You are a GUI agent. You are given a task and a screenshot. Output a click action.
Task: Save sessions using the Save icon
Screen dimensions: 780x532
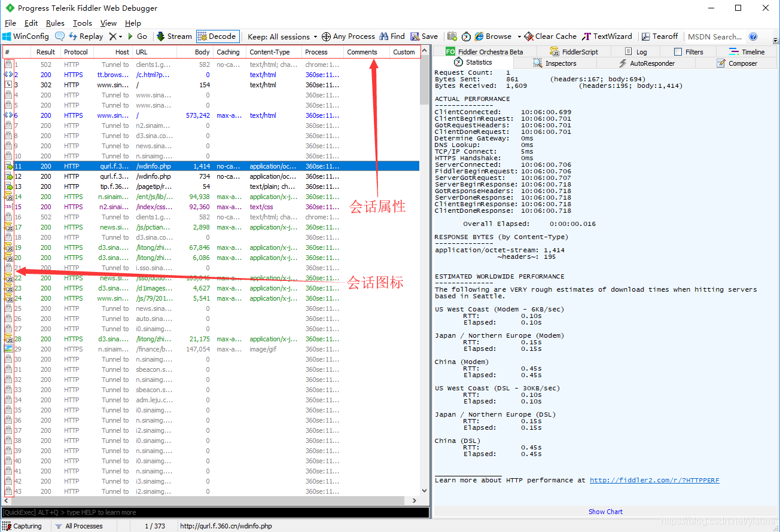[x=424, y=36]
